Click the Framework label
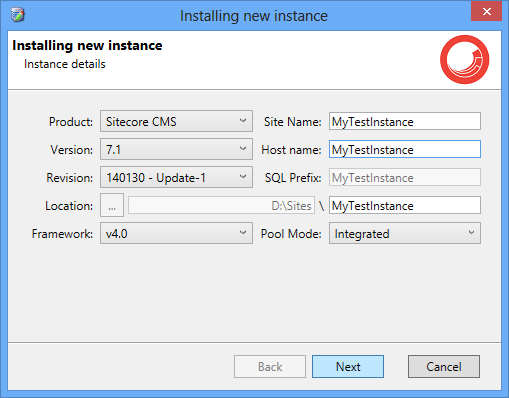 [62, 234]
